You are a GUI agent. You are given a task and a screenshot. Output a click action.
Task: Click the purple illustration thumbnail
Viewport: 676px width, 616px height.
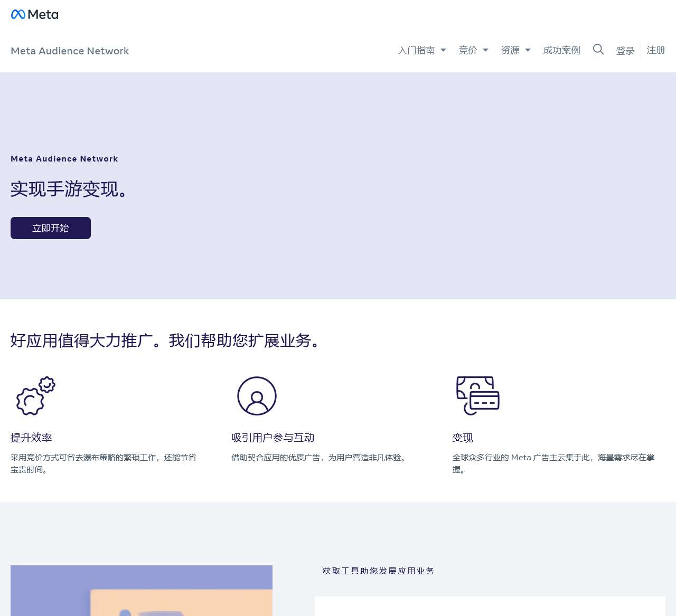[142, 591]
